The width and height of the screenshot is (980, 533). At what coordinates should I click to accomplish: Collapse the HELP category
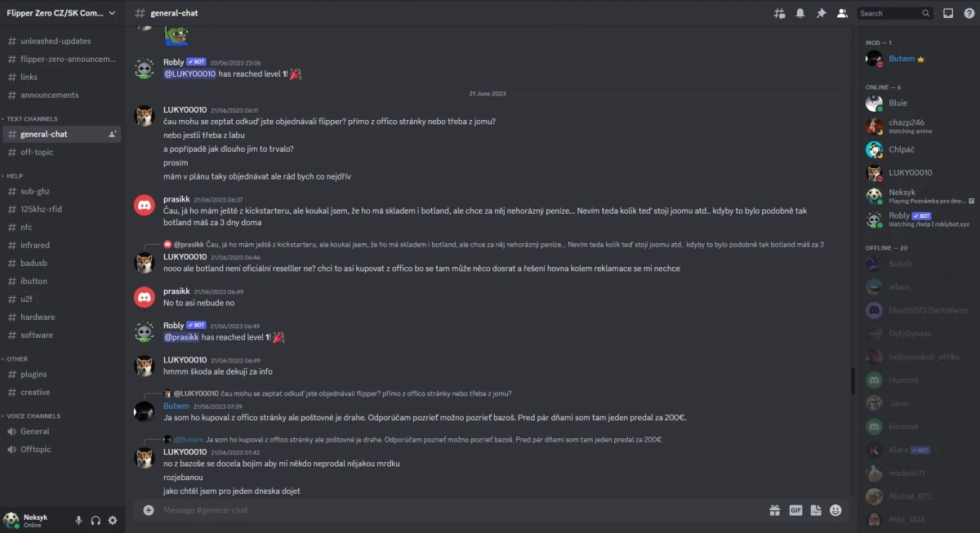click(14, 175)
